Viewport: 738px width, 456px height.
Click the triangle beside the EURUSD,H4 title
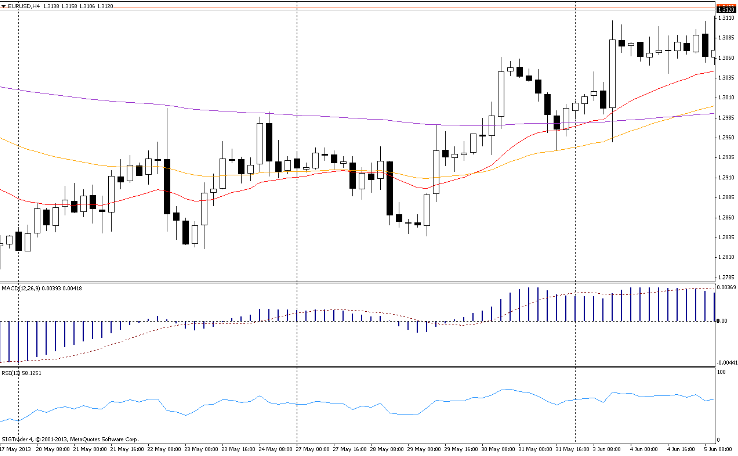pyautogui.click(x=5, y=7)
